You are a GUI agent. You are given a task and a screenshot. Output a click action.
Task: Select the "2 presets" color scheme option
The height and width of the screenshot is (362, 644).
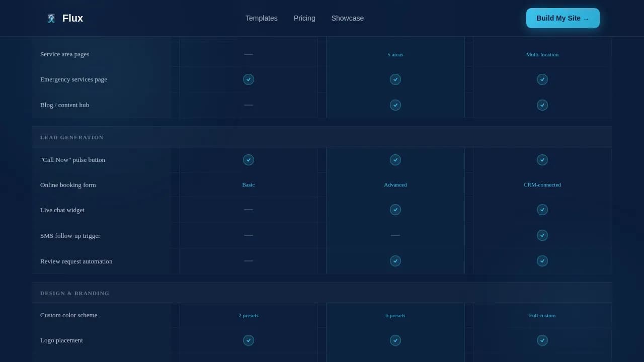[x=249, y=315]
